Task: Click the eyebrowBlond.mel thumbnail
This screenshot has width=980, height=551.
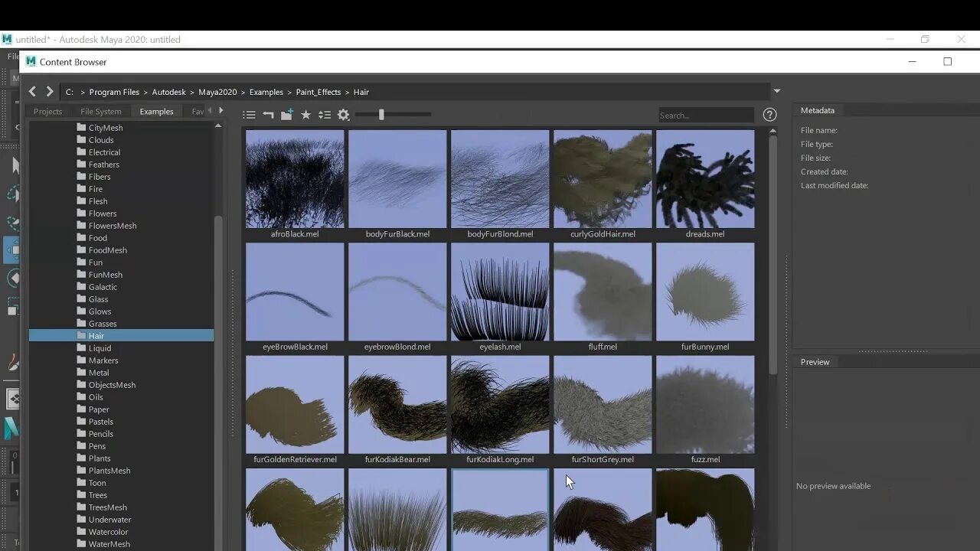Action: click(x=397, y=292)
